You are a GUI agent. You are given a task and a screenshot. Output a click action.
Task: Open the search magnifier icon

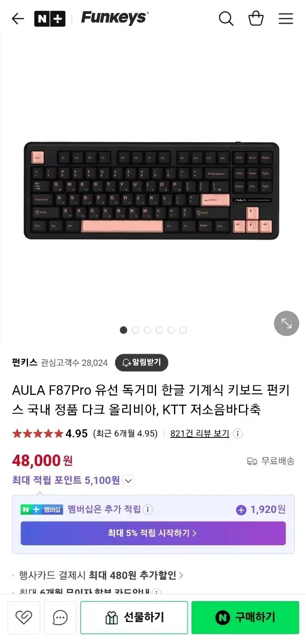pos(226,19)
